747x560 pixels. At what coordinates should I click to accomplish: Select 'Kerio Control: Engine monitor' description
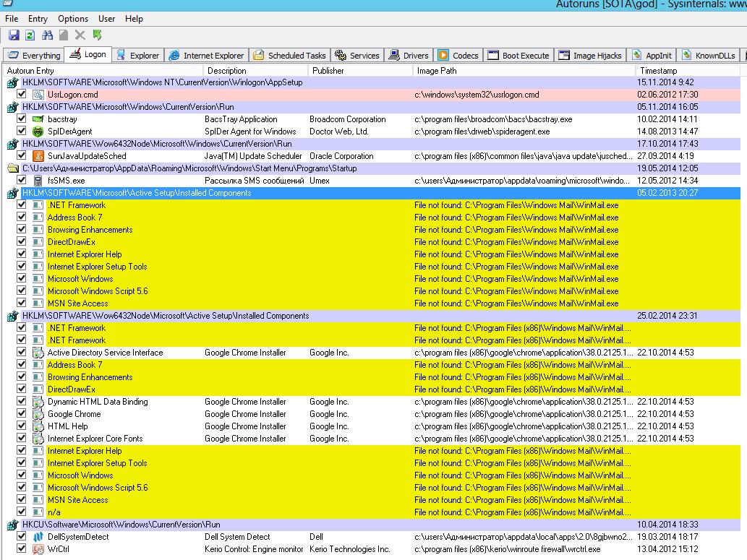[x=253, y=549]
